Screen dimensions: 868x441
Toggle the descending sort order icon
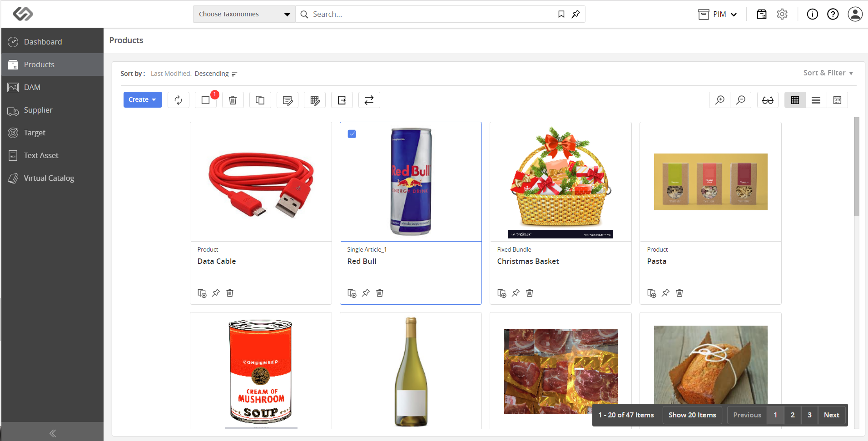tap(234, 74)
